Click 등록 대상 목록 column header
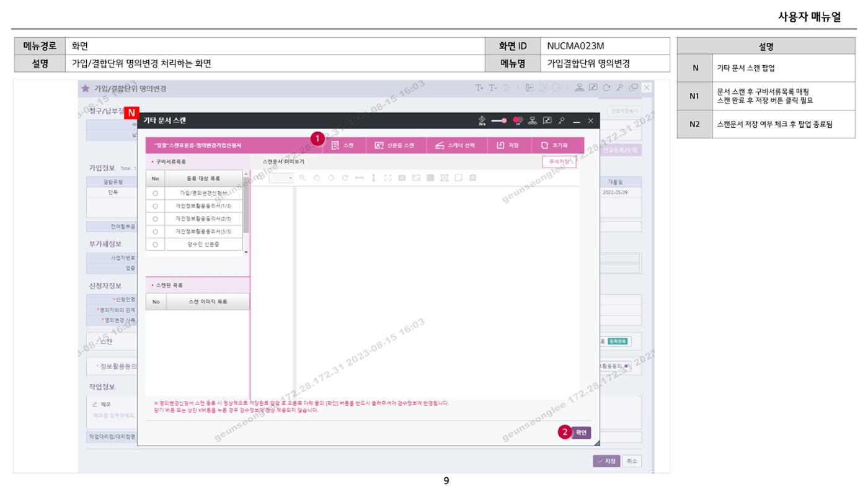Viewport: 868px width, 489px height. [x=203, y=178]
